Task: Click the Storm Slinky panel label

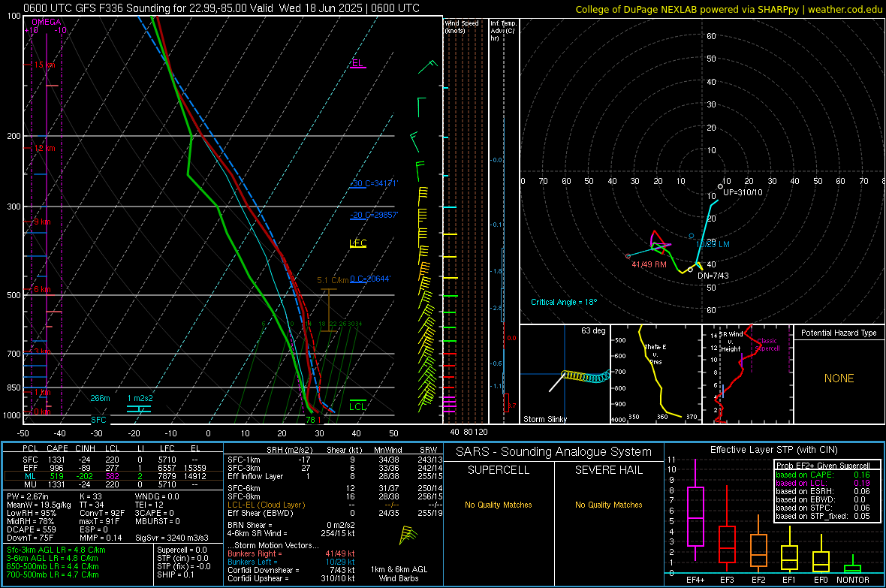Action: [x=544, y=419]
